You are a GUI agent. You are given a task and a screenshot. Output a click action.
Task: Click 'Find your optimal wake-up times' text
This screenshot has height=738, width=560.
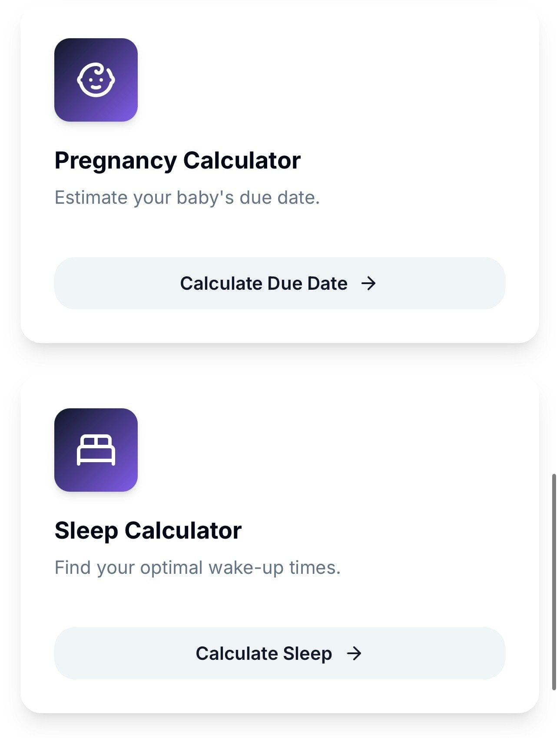(197, 568)
